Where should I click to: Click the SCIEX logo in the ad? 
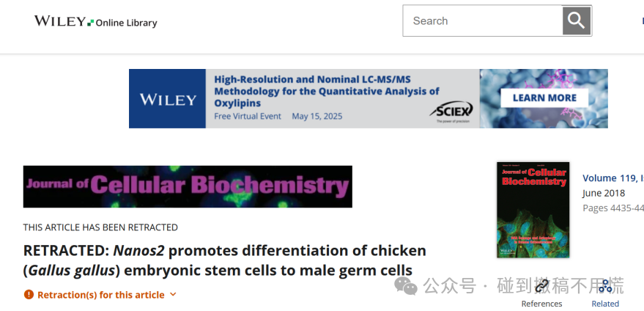[451, 112]
